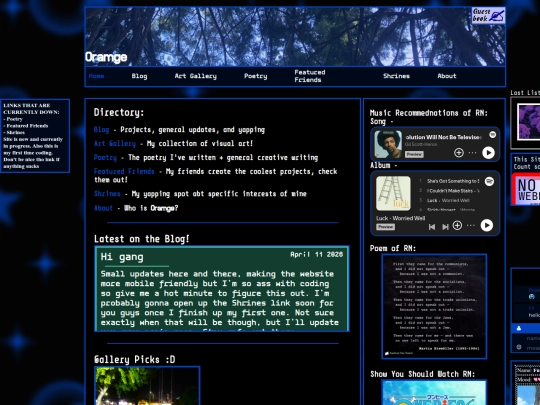Open Art Gallery in the navigation bar
540x405 pixels.
(x=196, y=76)
